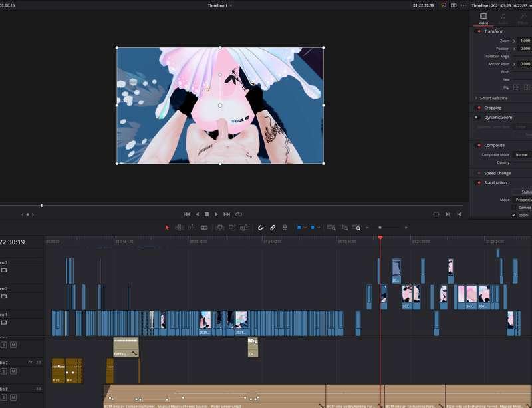Edit the Position X value field
Screen dimensions: 532x408
(525, 48)
